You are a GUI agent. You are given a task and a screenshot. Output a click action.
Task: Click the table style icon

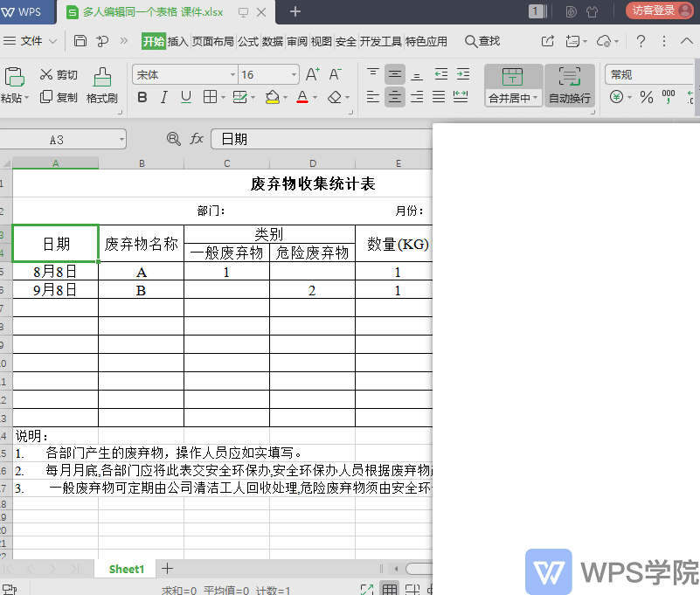coord(239,97)
